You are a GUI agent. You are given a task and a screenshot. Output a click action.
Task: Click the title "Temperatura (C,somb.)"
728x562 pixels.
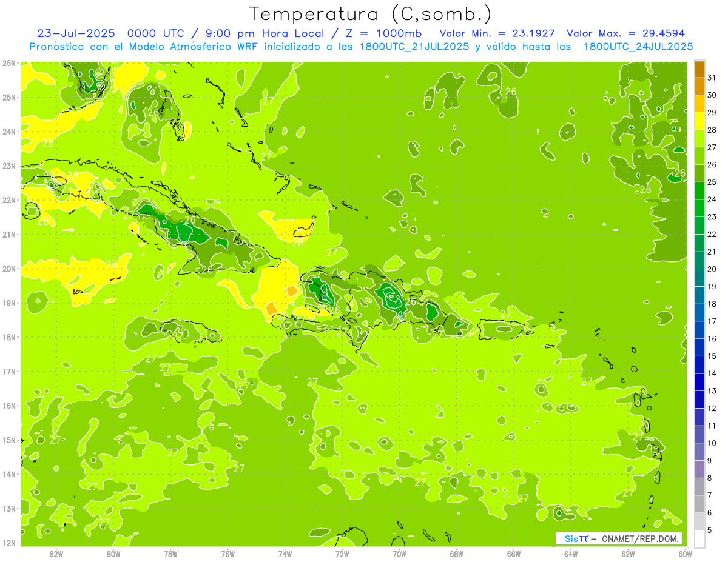coord(370,14)
